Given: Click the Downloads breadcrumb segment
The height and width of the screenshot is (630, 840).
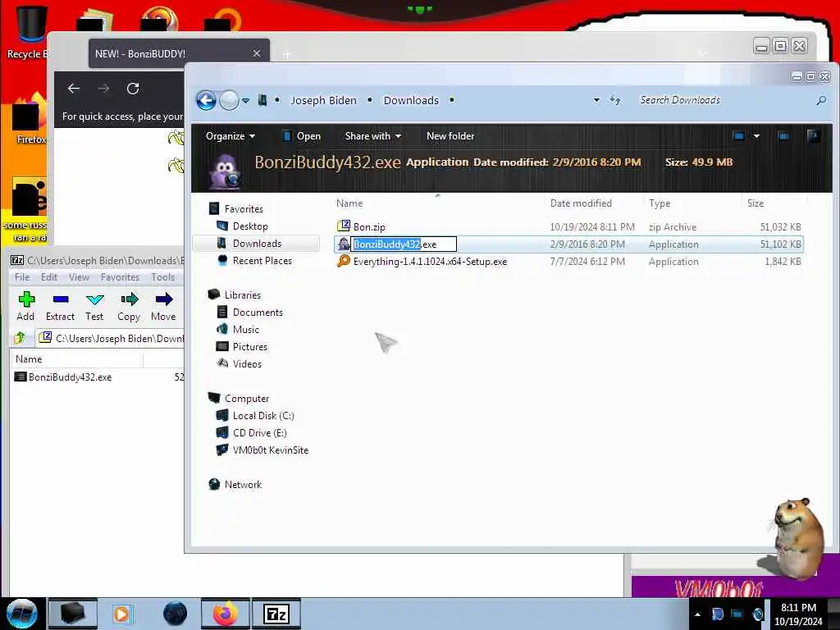Looking at the screenshot, I should pyautogui.click(x=411, y=100).
